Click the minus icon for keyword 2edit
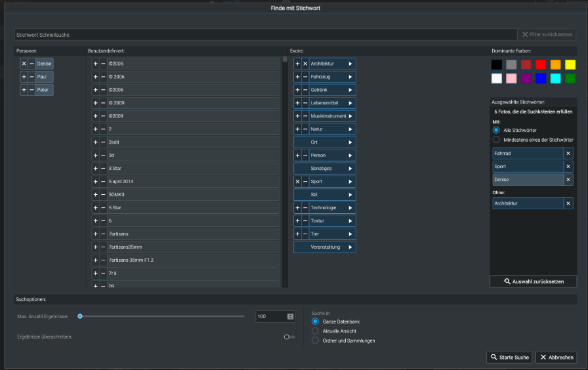588x370 pixels. pos(103,142)
